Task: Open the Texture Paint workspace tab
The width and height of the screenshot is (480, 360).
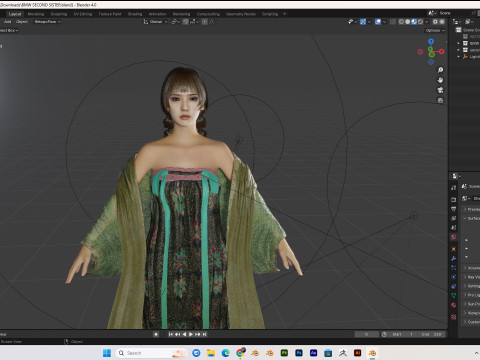Action: click(x=110, y=14)
